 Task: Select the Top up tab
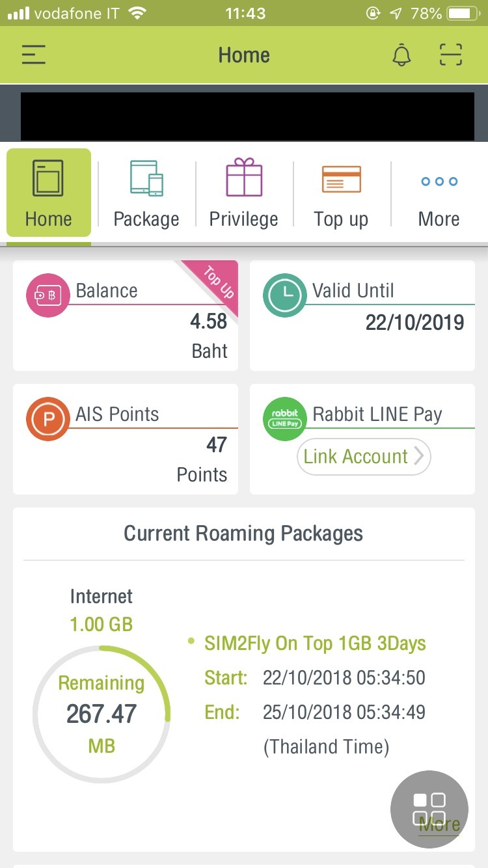[x=341, y=194]
